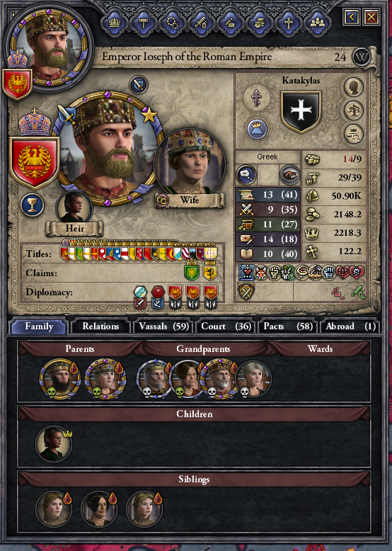
Task: Click the Orthodox religion cross icon
Action: tap(257, 97)
